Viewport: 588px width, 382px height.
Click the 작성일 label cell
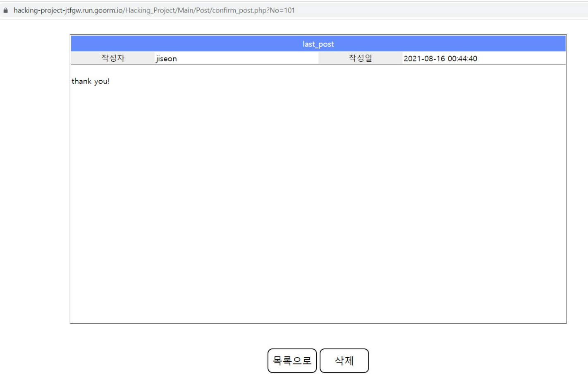(360, 58)
